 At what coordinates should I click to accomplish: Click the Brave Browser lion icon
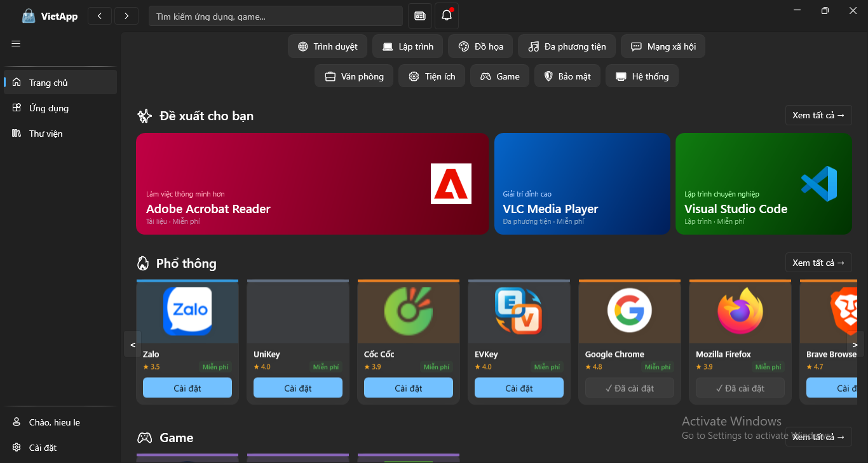pyautogui.click(x=843, y=311)
